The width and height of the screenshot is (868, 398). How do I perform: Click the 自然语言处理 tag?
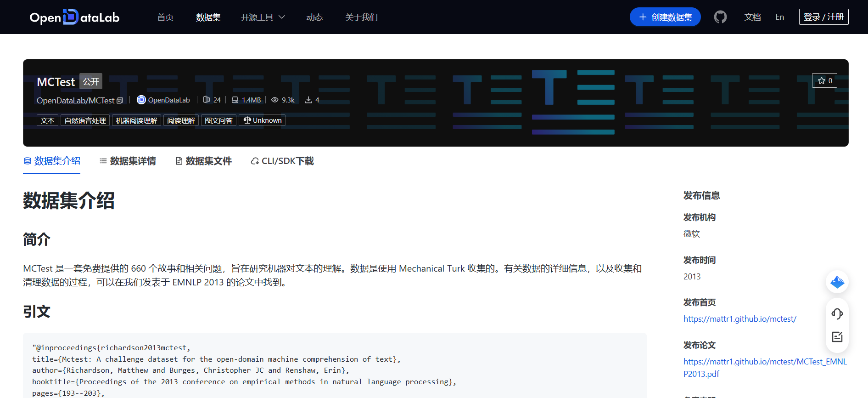tap(85, 120)
